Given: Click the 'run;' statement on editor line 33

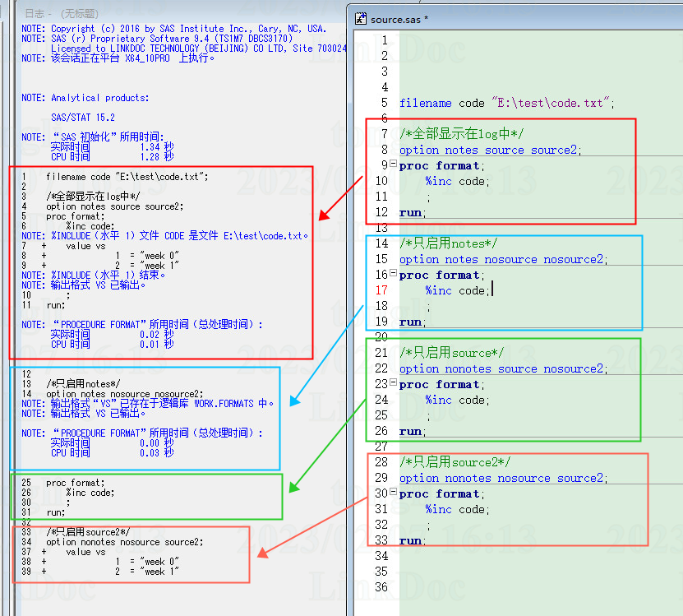Looking at the screenshot, I should (x=412, y=540).
